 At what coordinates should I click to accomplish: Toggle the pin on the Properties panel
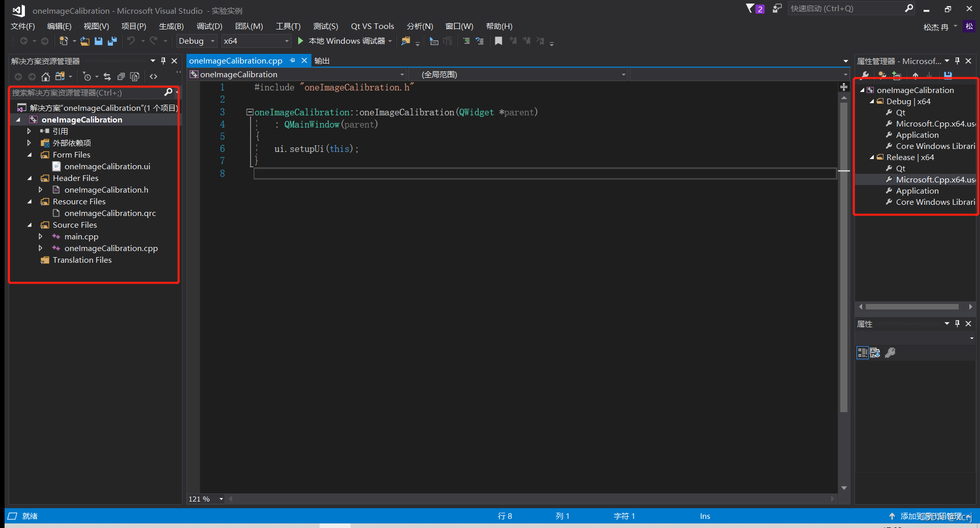[x=957, y=324]
